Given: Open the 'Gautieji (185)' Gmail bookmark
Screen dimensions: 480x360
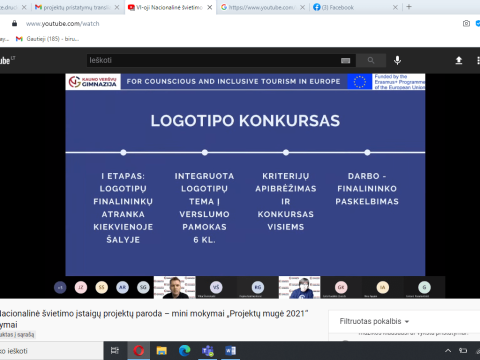Looking at the screenshot, I should pos(48,39).
